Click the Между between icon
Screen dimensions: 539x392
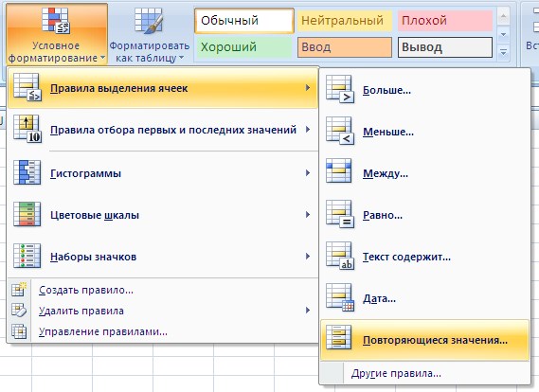339,170
